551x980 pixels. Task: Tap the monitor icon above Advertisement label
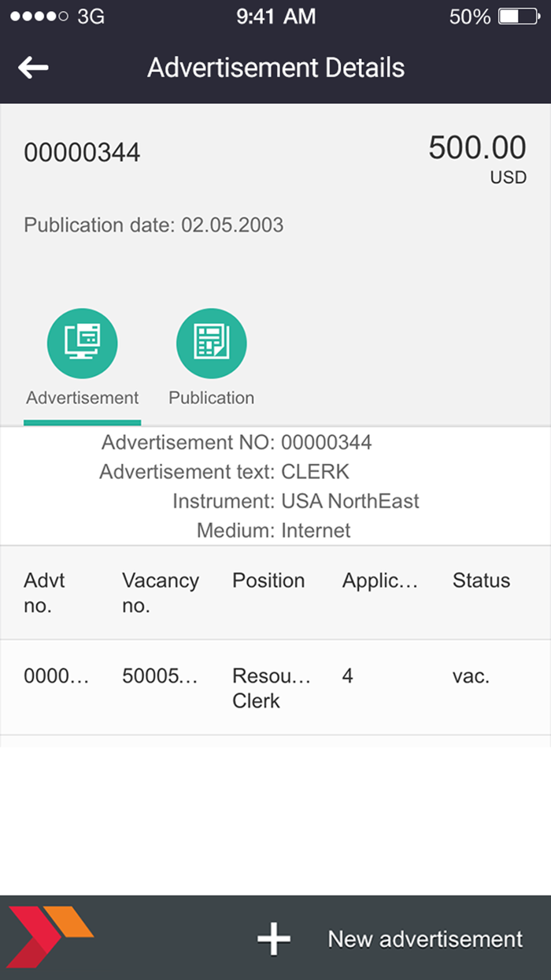click(x=82, y=342)
